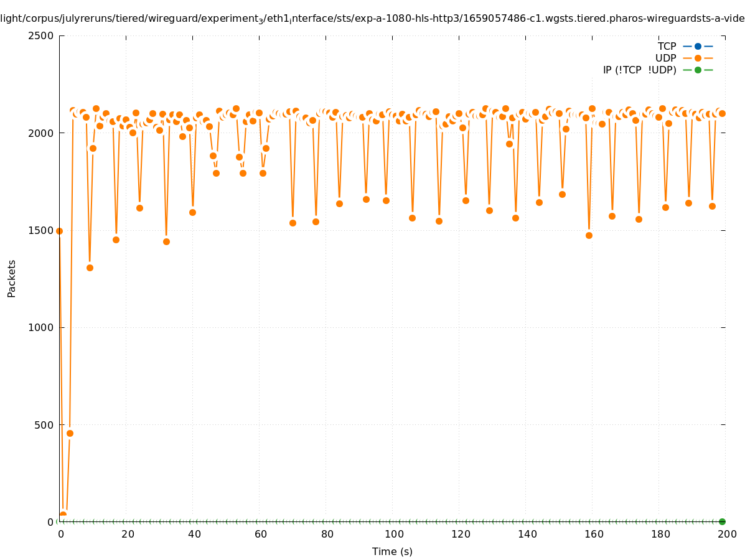Image resolution: width=745 pixels, height=560 pixels.
Task: Click lowest UDP point near zero packets
Action: tap(63, 515)
